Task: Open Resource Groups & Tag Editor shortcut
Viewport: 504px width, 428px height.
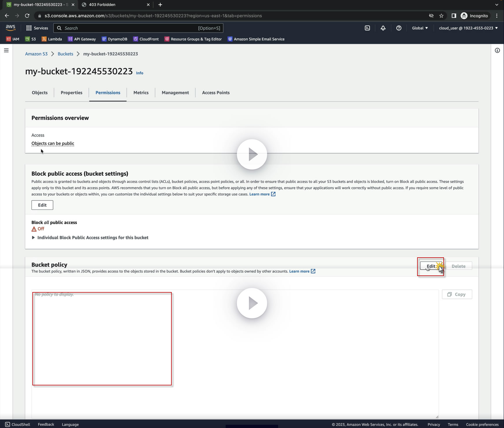Action: tap(193, 39)
